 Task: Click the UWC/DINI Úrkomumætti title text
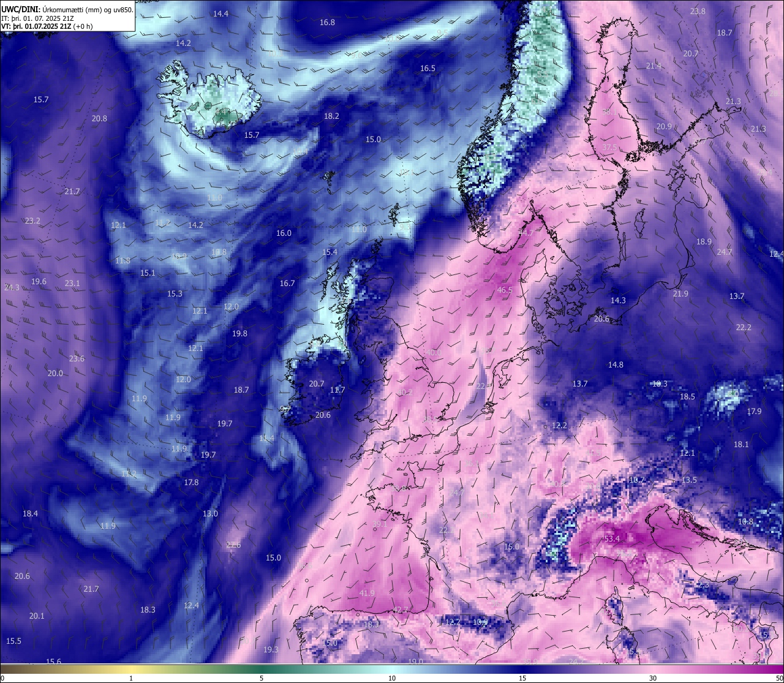(67, 9)
